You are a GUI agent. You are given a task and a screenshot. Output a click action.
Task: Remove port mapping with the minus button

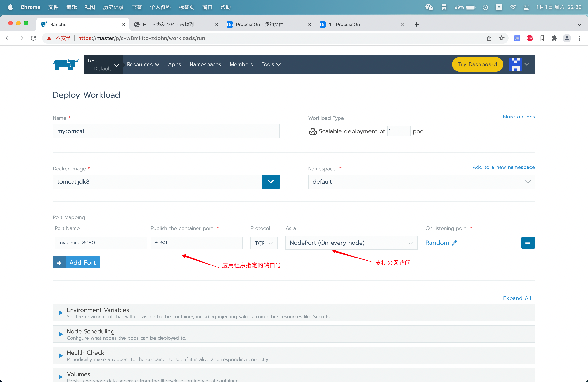[x=528, y=243]
